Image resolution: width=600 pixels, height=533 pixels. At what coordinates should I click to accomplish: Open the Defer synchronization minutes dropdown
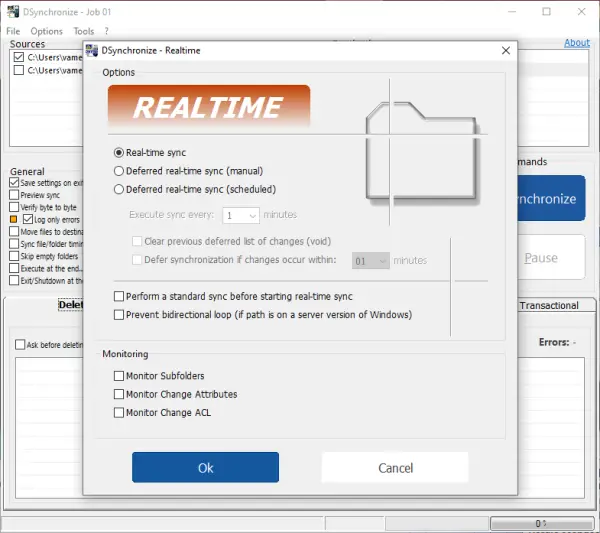(370, 261)
